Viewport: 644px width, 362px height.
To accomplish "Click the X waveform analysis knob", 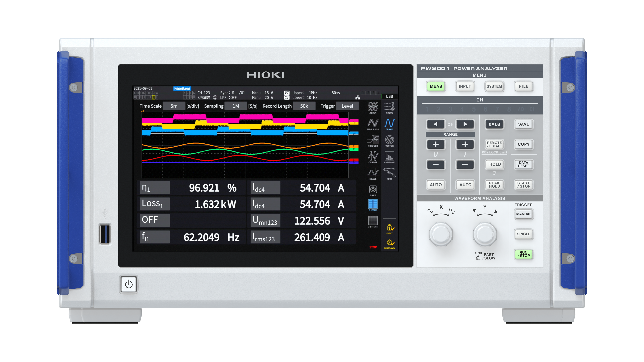I will 441,235.
